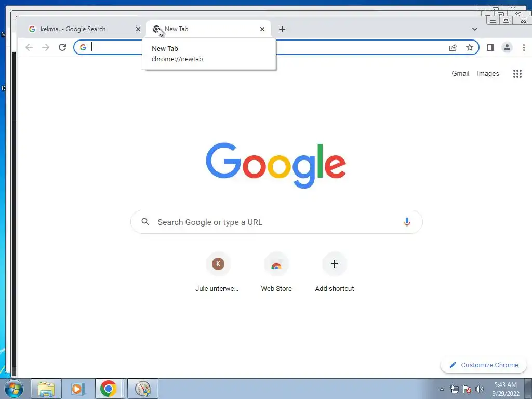This screenshot has height=399, width=532.
Task: Bookmark this tab with the star icon
Action: (x=470, y=47)
